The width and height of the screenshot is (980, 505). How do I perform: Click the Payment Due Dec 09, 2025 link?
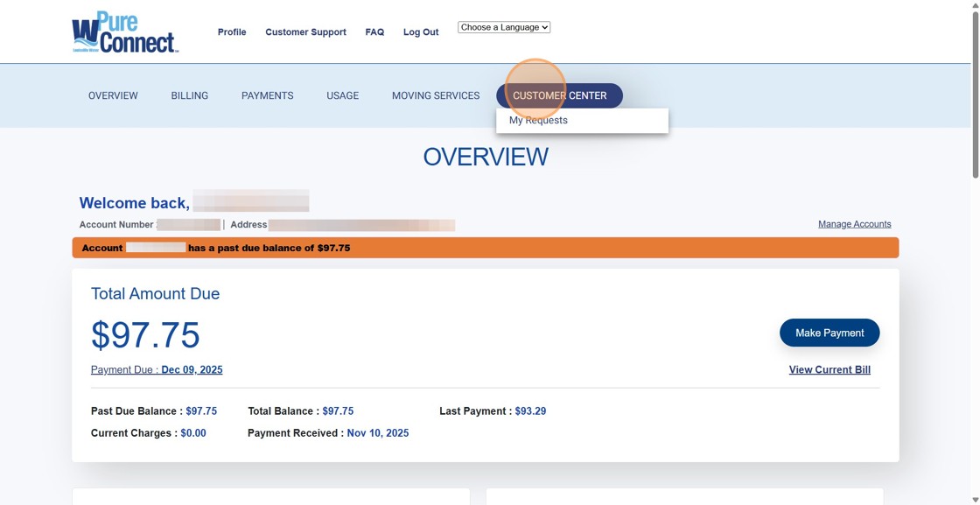(x=157, y=370)
